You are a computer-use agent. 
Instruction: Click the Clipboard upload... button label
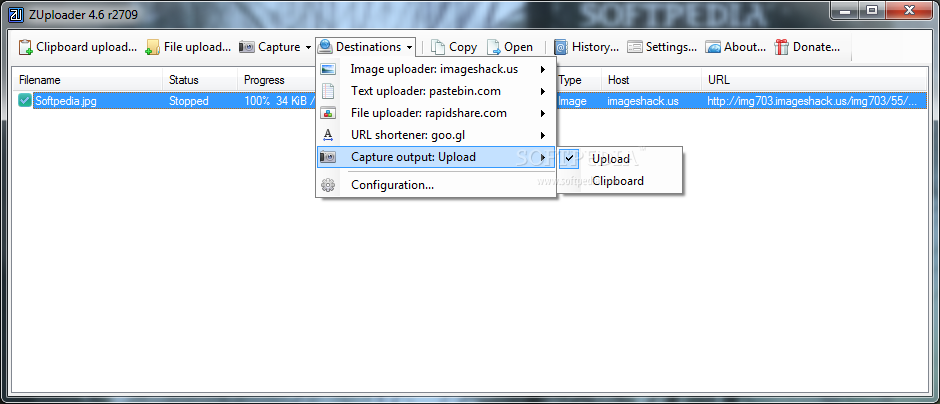point(86,47)
